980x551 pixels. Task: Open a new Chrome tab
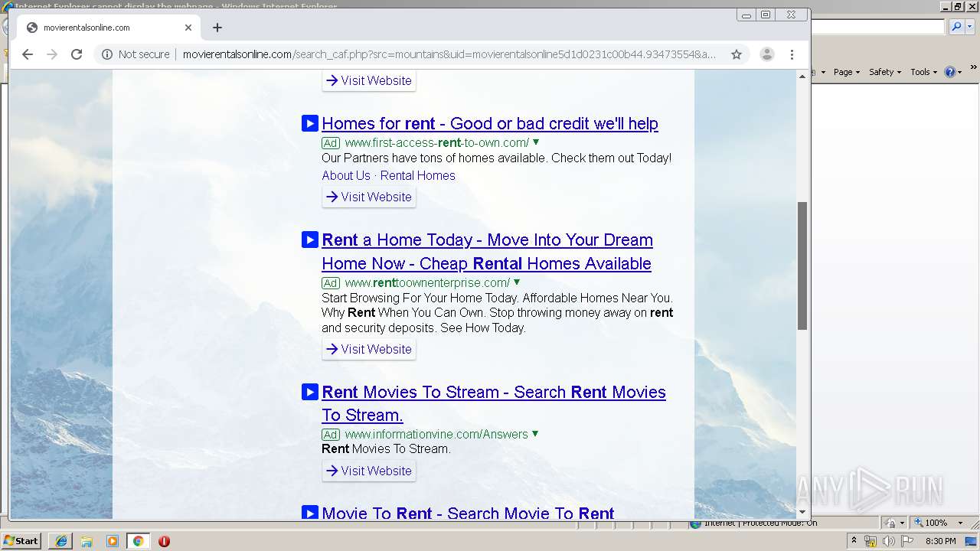pyautogui.click(x=217, y=28)
